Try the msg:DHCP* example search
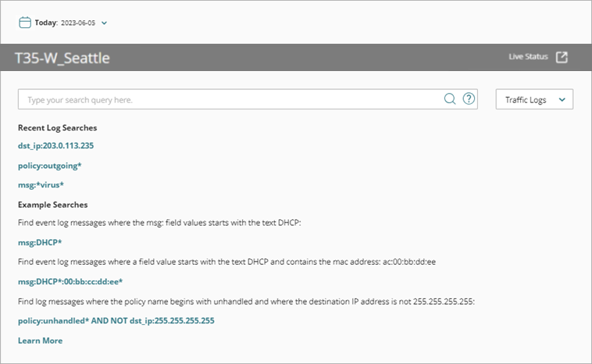The height and width of the screenshot is (364, 592). coord(40,242)
